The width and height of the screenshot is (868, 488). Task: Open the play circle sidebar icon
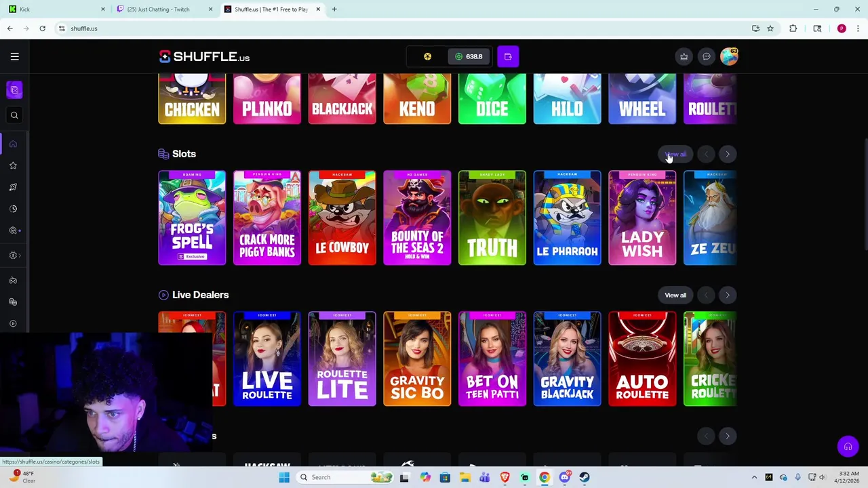click(x=13, y=323)
